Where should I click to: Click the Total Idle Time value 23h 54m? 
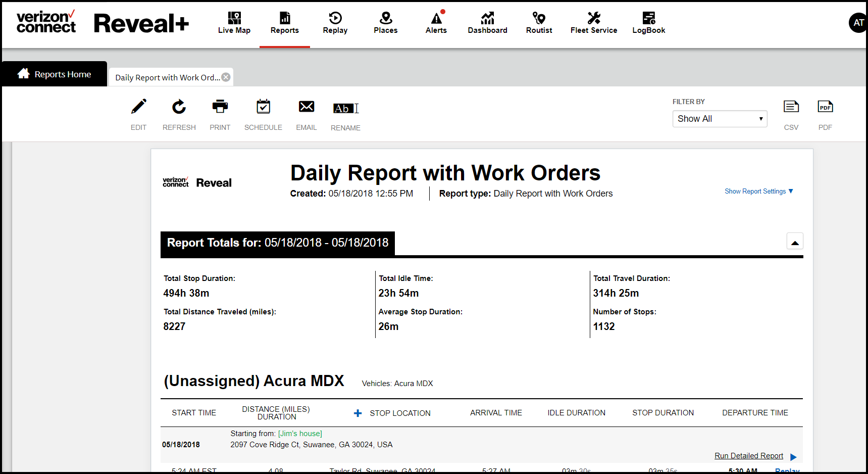coord(398,293)
